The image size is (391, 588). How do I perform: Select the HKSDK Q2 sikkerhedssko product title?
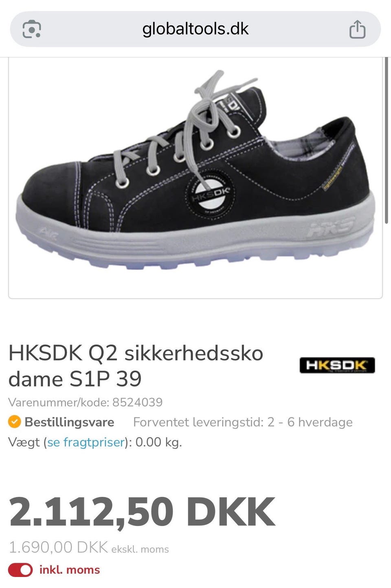[136, 365]
